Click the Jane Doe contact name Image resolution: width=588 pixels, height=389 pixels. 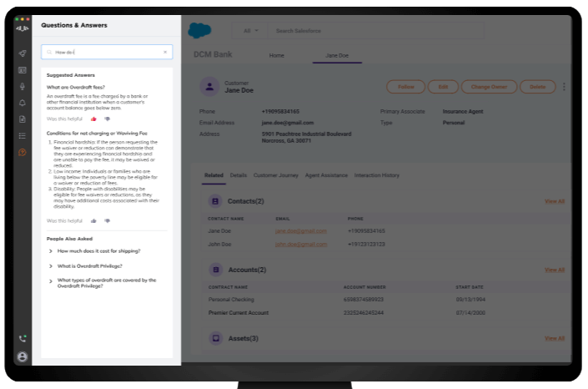point(219,231)
